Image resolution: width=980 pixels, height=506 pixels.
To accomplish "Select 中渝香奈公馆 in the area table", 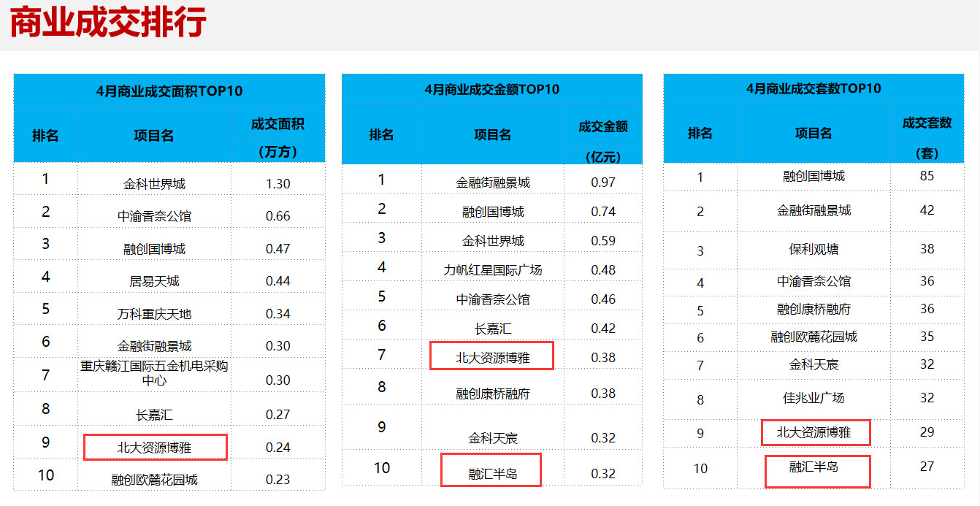I will 154,216.
